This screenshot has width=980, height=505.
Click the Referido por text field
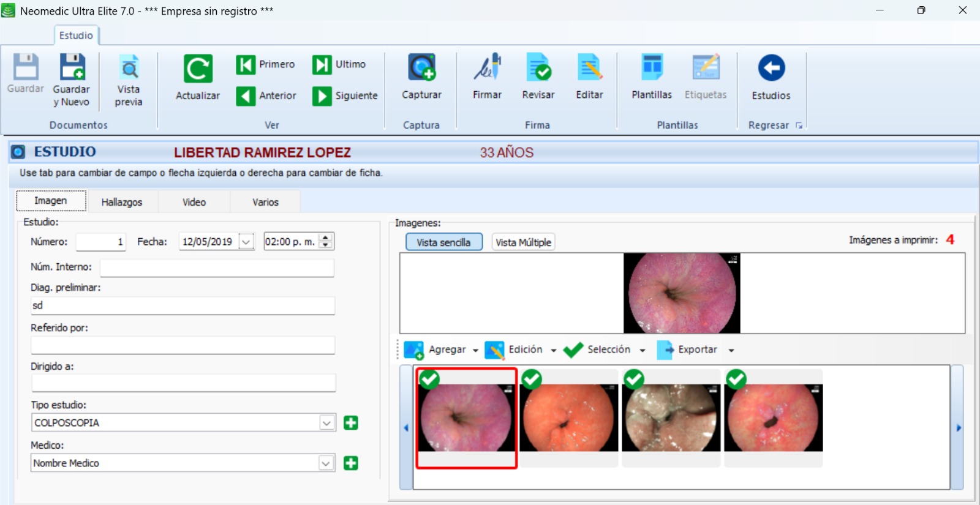coord(183,345)
